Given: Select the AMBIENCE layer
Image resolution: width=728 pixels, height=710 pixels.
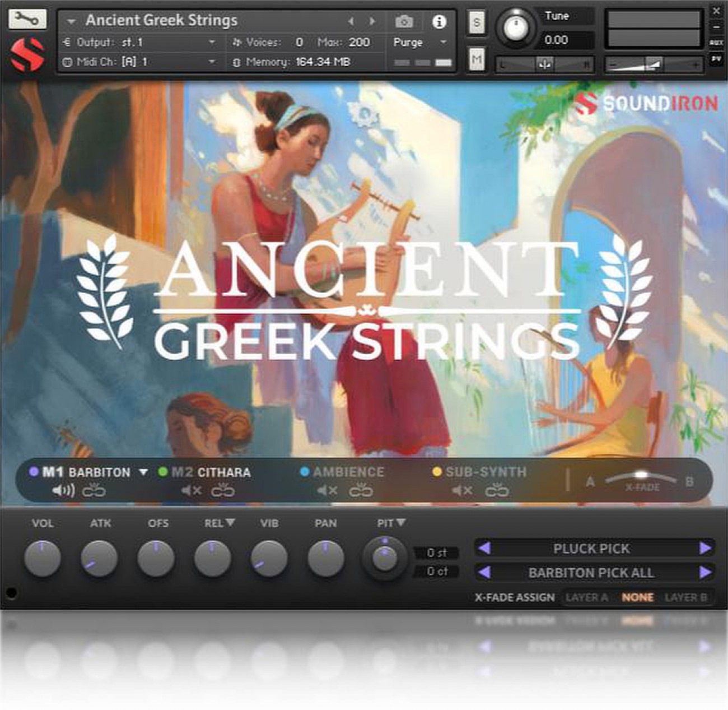Looking at the screenshot, I should 349,472.
